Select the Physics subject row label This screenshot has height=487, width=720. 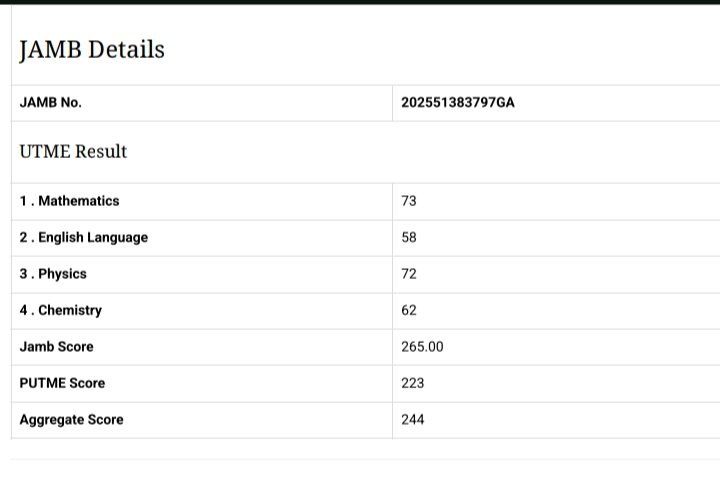click(x=53, y=274)
